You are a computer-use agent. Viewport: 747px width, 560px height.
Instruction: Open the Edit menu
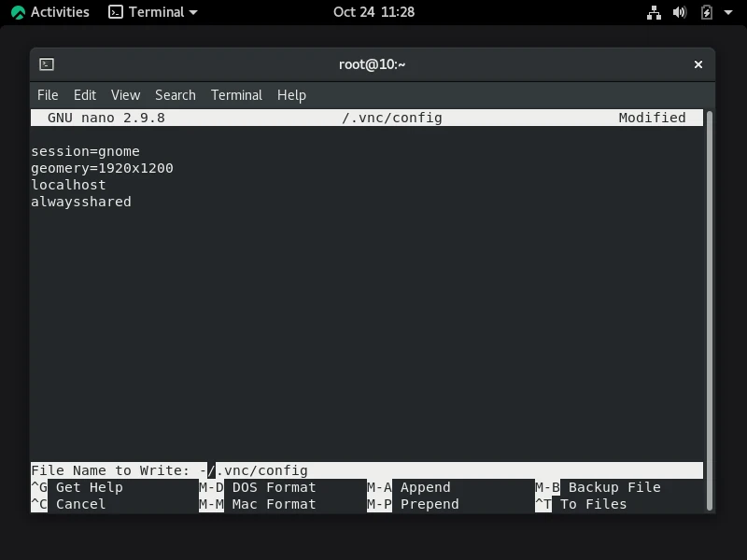[84, 94]
